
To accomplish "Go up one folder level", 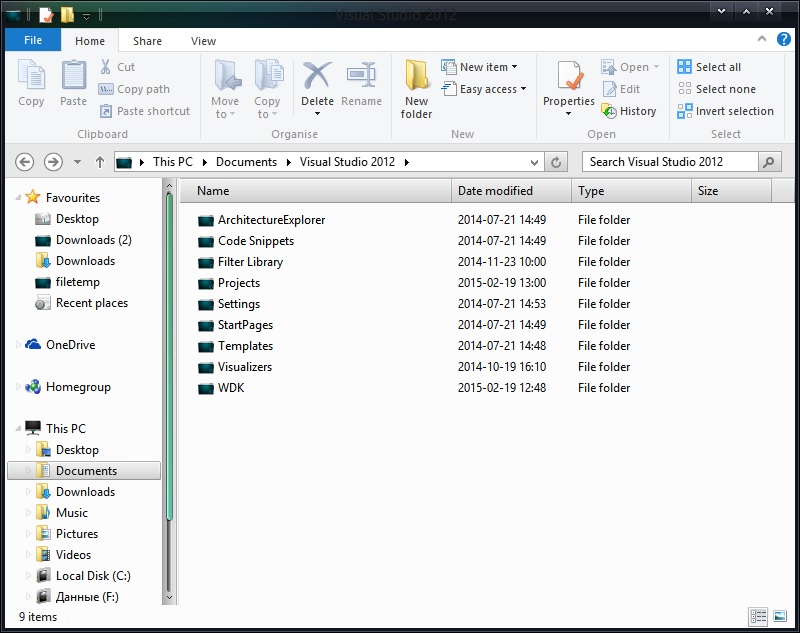I will [100, 162].
